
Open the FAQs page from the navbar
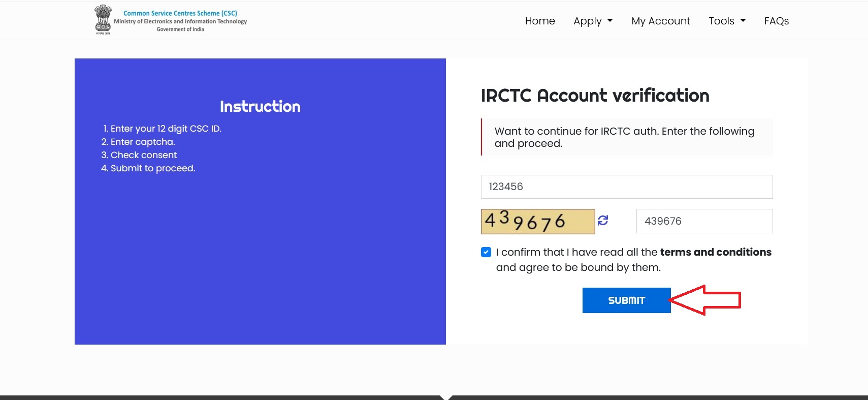coord(776,21)
